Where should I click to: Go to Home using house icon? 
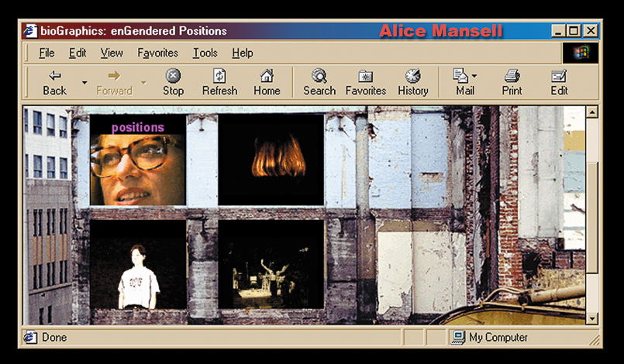pyautogui.click(x=267, y=82)
